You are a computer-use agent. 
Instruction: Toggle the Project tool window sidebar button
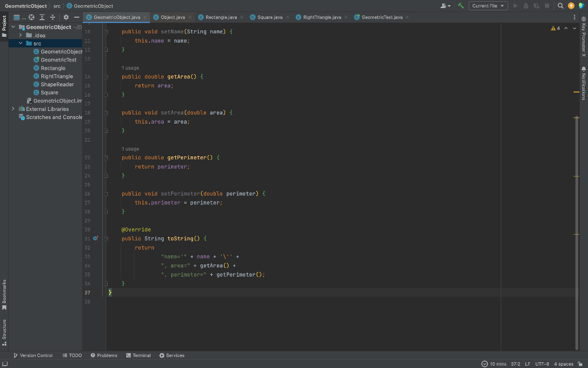(x=4, y=26)
